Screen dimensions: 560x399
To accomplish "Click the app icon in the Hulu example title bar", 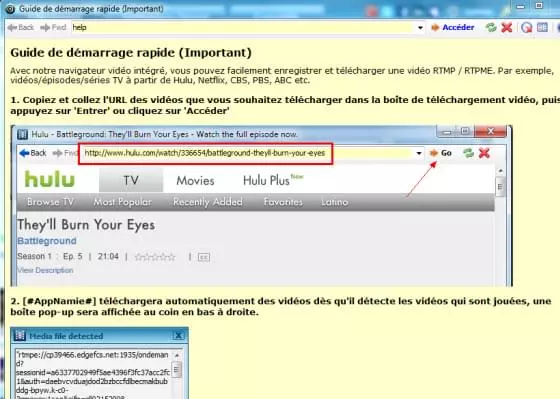I will coord(22,135).
